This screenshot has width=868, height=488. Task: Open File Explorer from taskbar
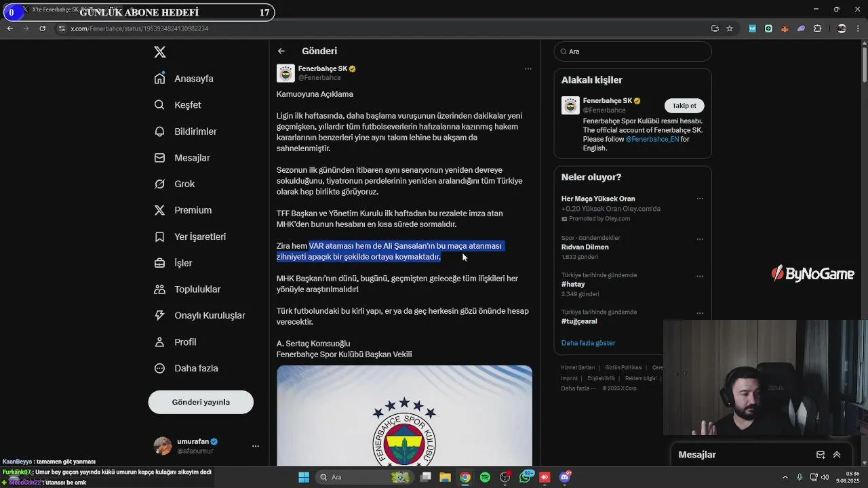tap(446, 477)
